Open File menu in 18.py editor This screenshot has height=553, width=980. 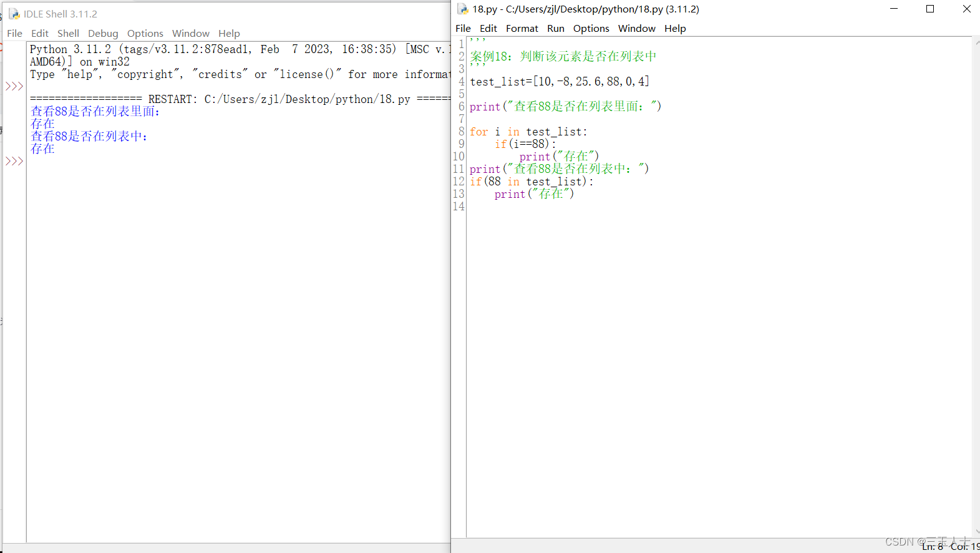pyautogui.click(x=463, y=28)
